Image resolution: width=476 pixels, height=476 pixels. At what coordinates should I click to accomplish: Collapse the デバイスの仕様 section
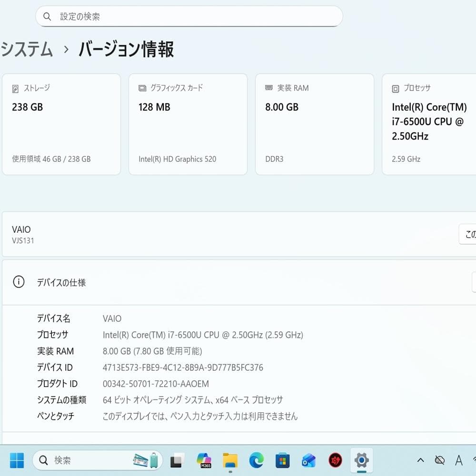pos(473,282)
